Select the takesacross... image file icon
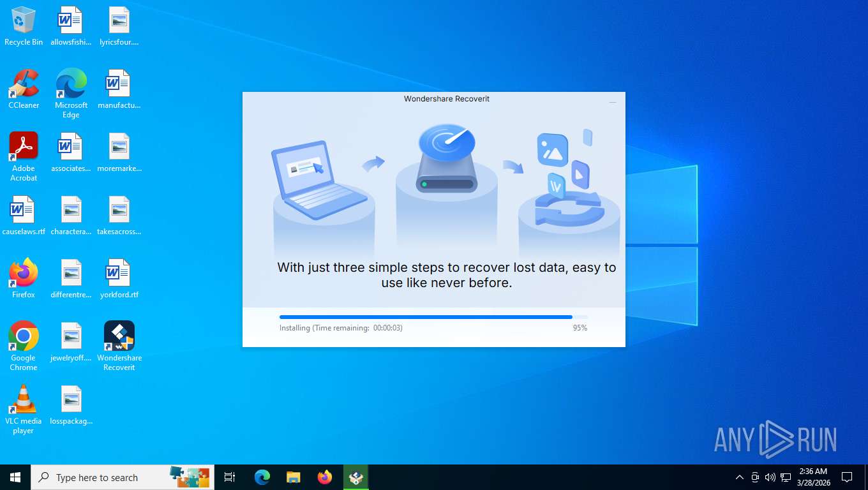 tap(119, 216)
